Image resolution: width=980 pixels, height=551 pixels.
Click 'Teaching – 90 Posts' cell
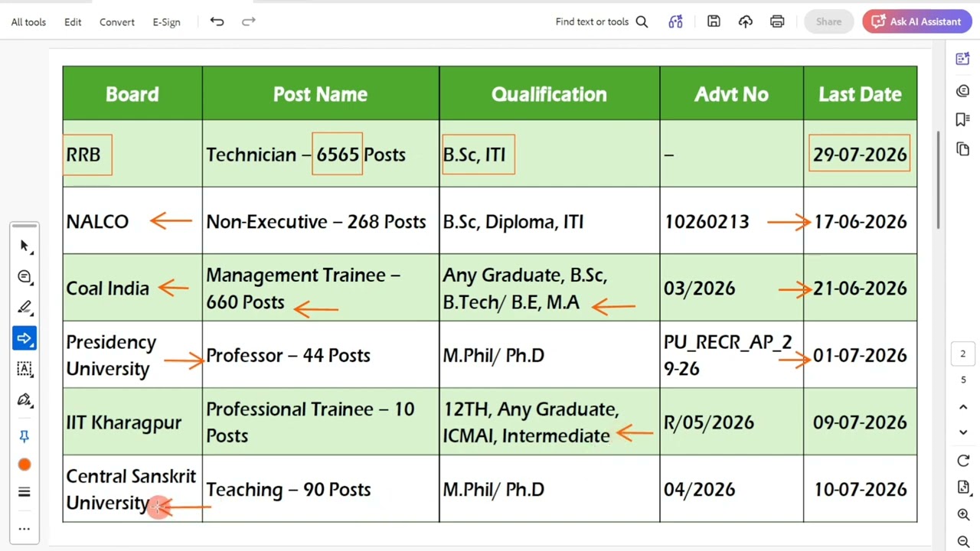(321, 489)
